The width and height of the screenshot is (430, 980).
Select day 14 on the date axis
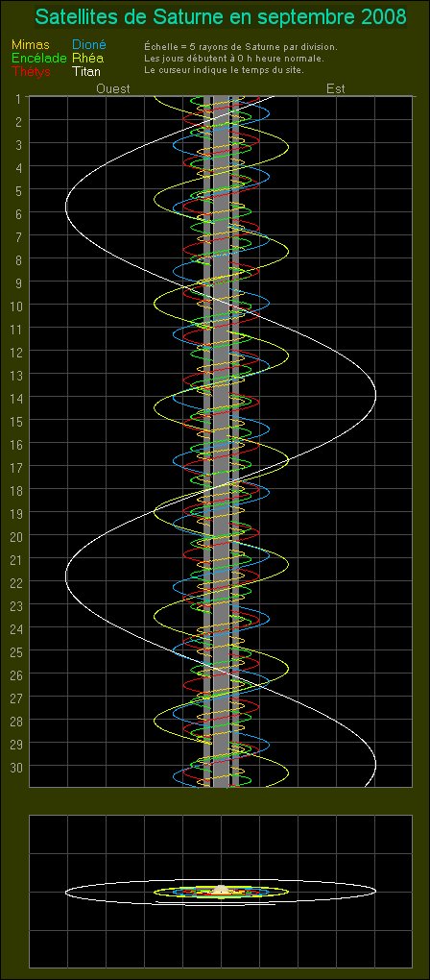17,398
